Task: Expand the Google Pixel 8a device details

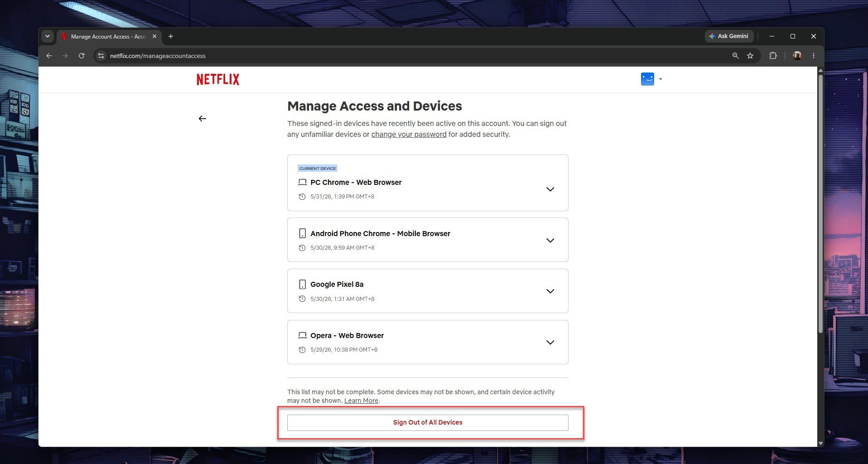Action: pyautogui.click(x=550, y=291)
